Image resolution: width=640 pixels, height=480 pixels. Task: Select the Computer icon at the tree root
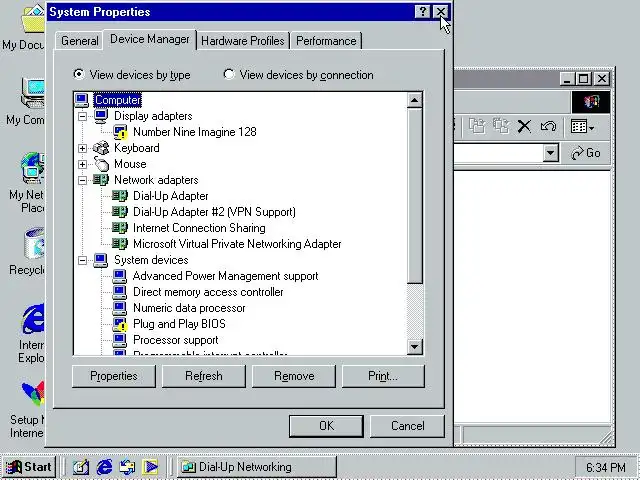click(82, 100)
